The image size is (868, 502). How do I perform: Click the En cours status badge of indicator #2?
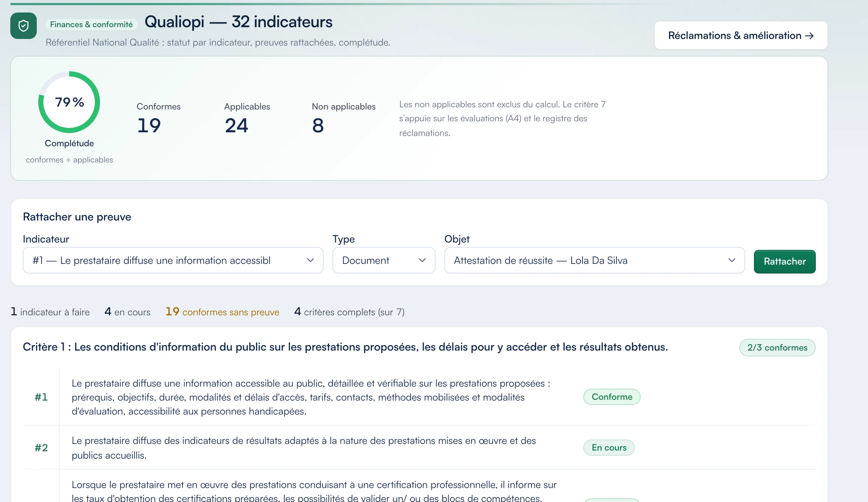pos(609,448)
